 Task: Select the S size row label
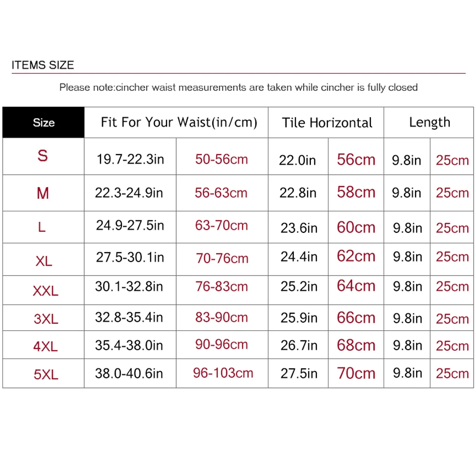click(x=43, y=156)
